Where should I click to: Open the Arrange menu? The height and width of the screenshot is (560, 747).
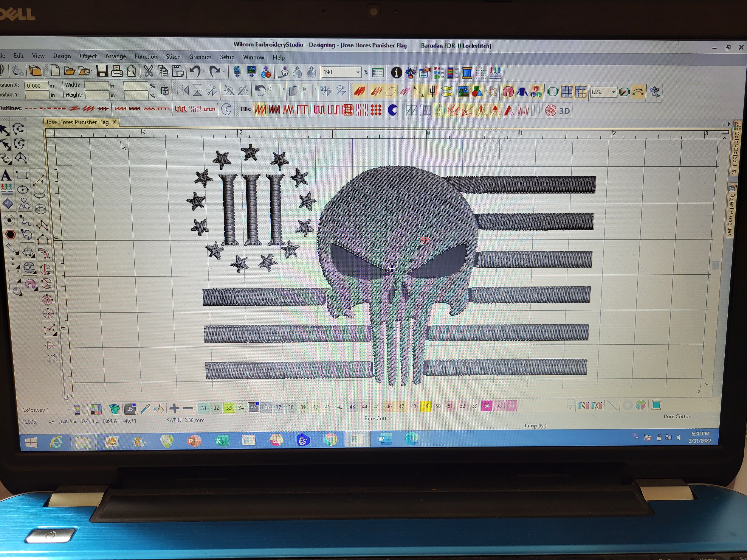[x=115, y=56]
